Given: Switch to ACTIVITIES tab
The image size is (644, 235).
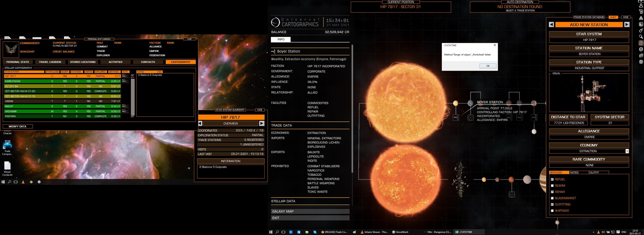Looking at the screenshot, I should coord(115,62).
